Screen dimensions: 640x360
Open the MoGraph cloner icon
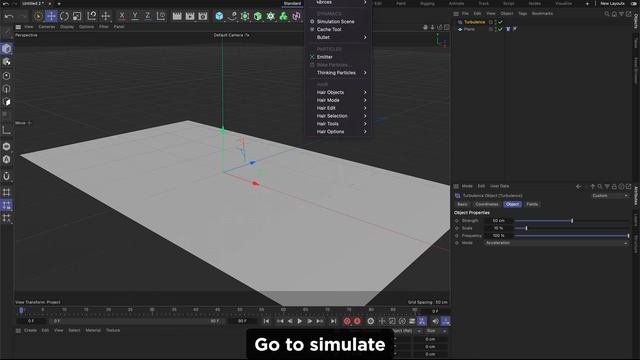[x=271, y=16]
